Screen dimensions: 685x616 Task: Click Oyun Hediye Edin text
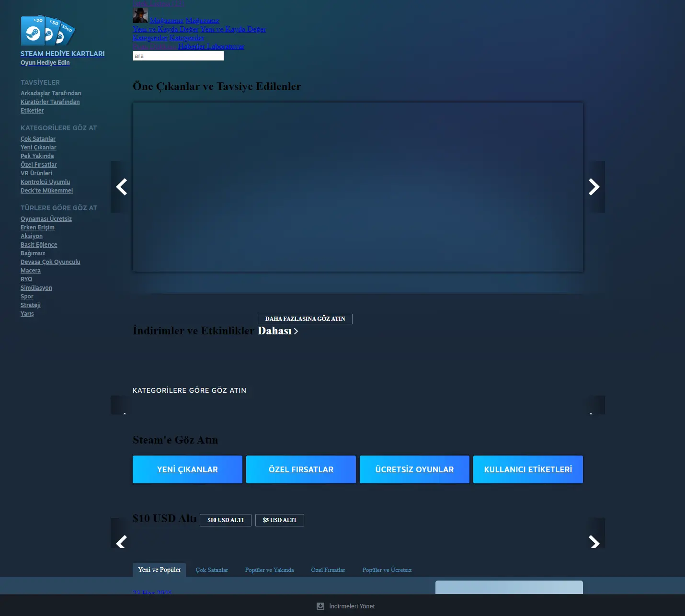coord(45,63)
